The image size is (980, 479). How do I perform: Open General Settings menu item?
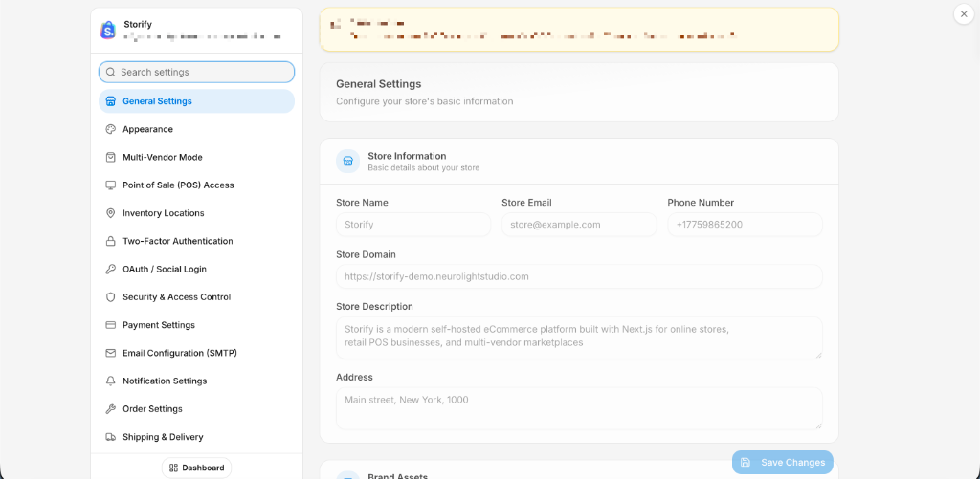[x=196, y=101]
